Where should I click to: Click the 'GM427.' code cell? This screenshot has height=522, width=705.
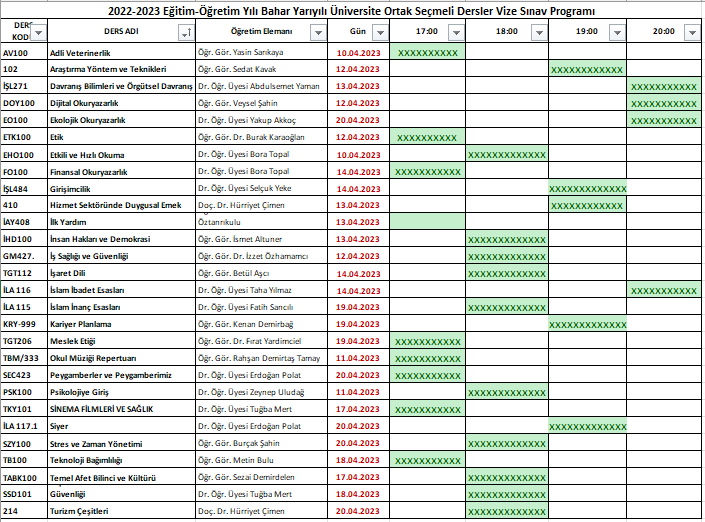pos(24,256)
